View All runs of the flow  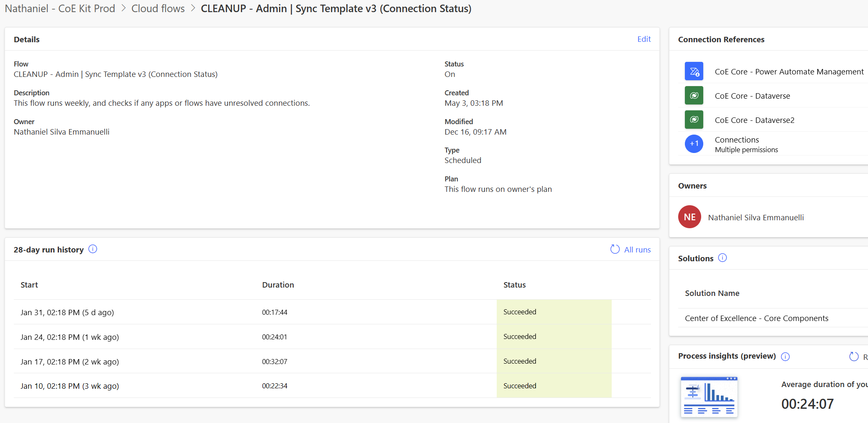pos(637,250)
